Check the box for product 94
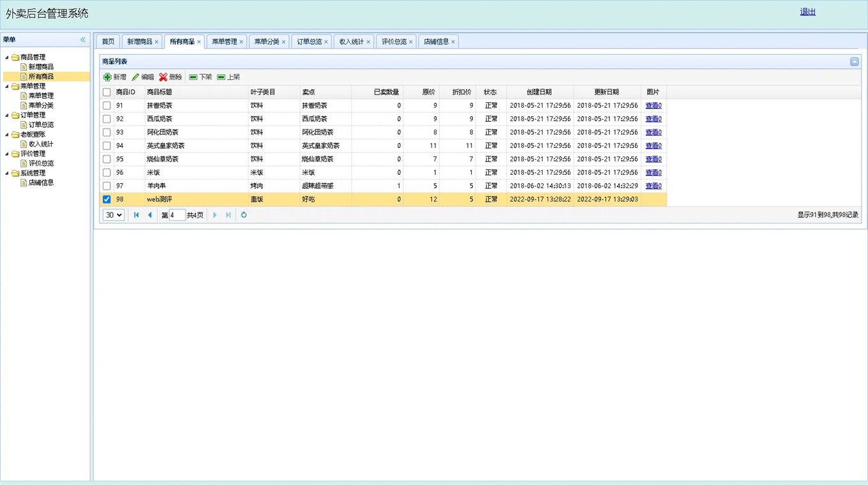The width and height of the screenshot is (868, 485). (107, 146)
